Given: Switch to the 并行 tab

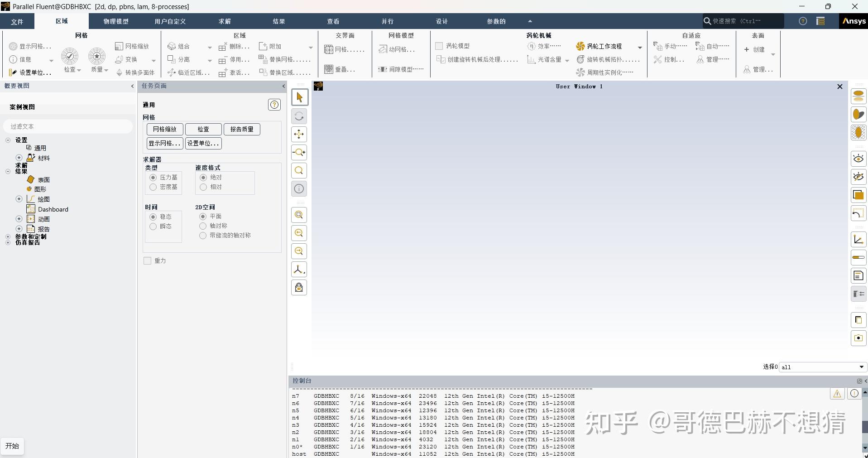Looking at the screenshot, I should (x=388, y=21).
